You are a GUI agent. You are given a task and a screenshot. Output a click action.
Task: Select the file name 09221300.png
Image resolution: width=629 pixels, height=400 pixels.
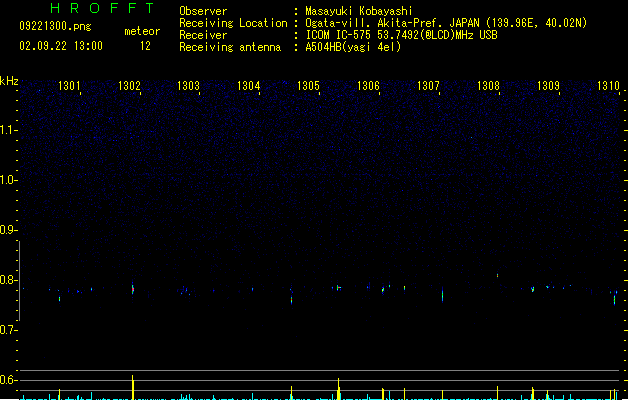click(x=55, y=26)
